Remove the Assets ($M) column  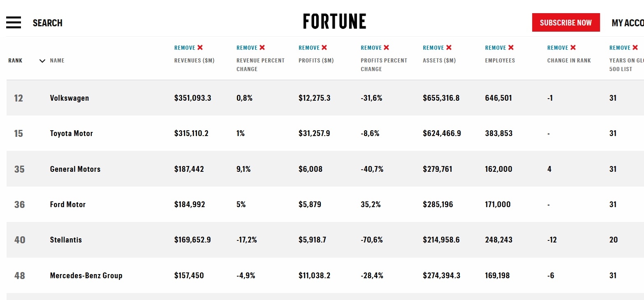[x=437, y=48]
